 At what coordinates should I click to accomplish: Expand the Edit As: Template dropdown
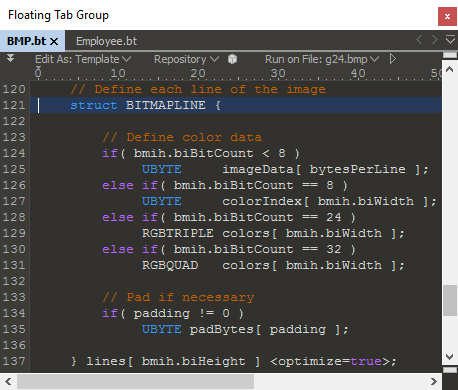(83, 59)
